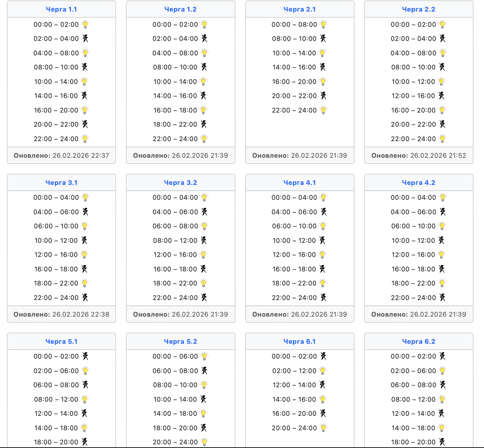Select lightbulb icon beside 00:00 – 06:00 in Черга 5.2
The image size is (484, 448).
(204, 356)
